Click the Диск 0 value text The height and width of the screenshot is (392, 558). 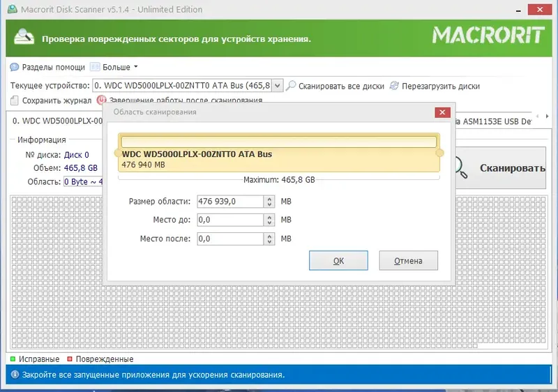tap(77, 155)
